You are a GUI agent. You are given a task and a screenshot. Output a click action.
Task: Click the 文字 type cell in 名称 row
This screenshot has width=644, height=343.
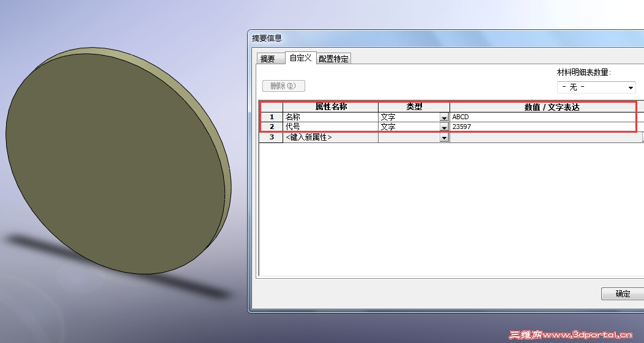pyautogui.click(x=409, y=117)
